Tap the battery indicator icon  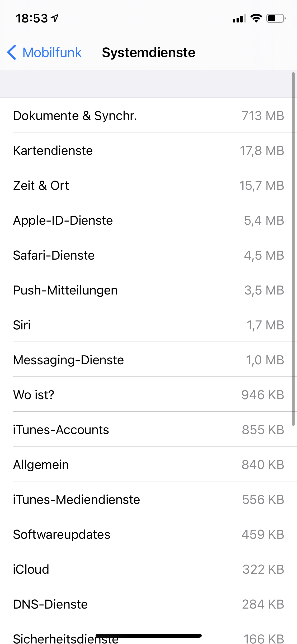coord(276,18)
